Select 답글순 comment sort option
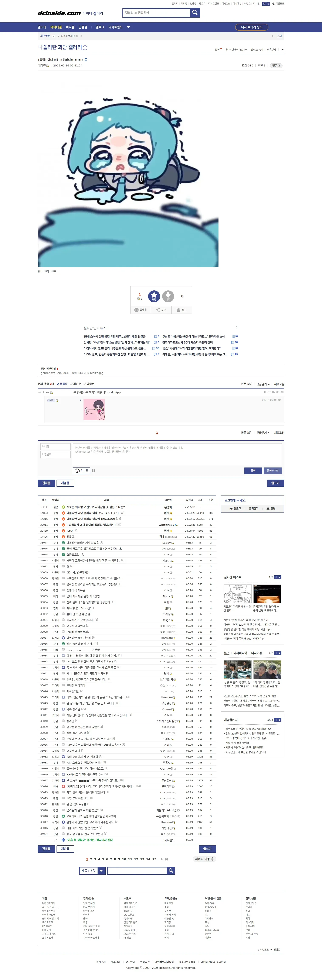The image size is (322, 980). [x=89, y=384]
